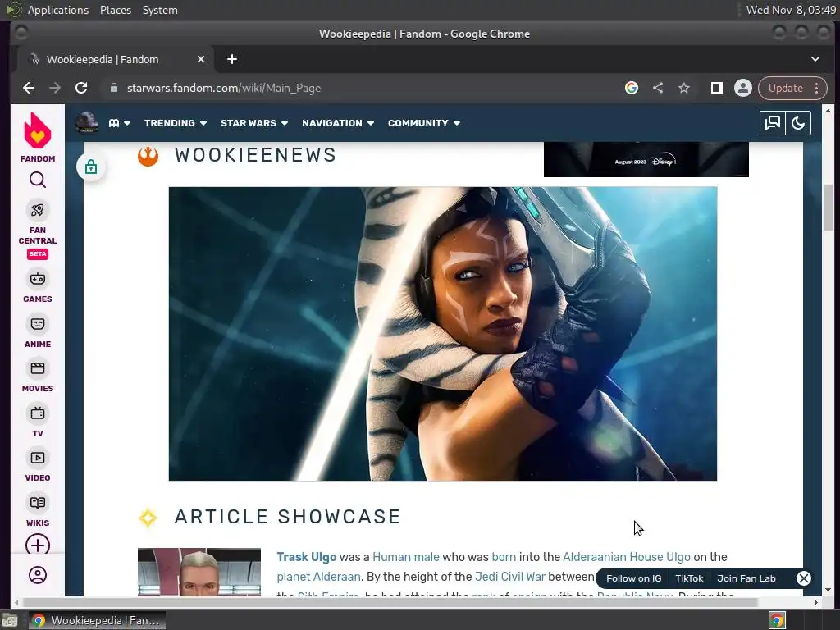
Task: Close the Wookieepedia tab
Action: [201, 59]
